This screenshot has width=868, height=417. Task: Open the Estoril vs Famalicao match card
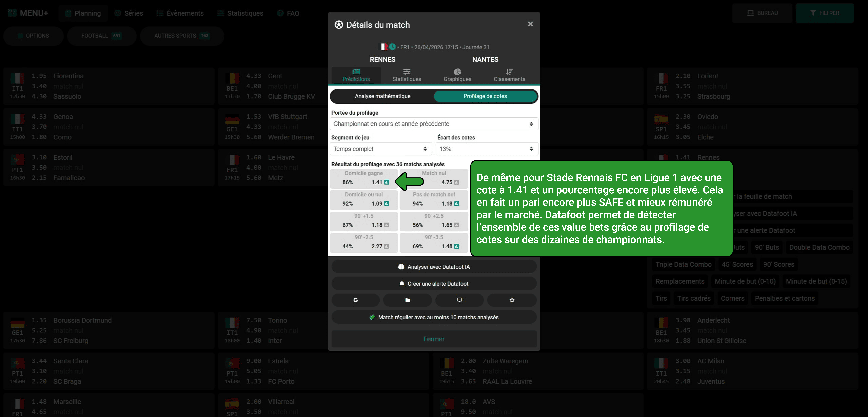click(109, 168)
